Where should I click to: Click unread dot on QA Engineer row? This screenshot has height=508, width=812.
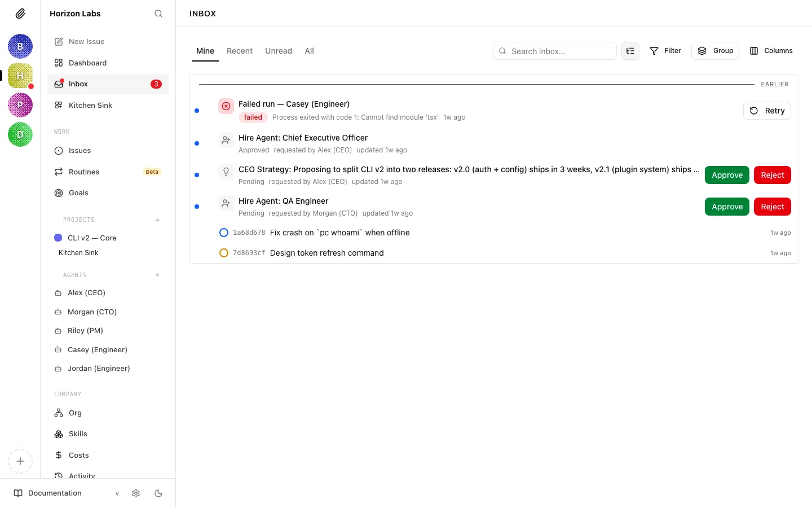(197, 207)
